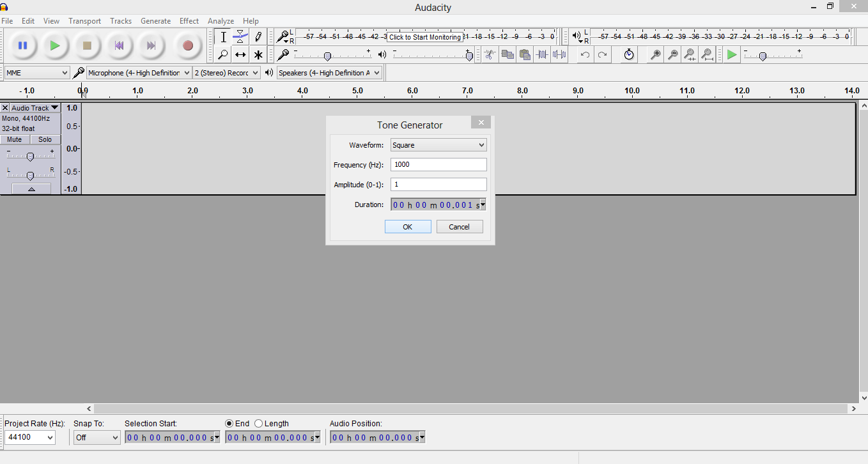Click the Amplitude (0-1) input field
Viewport: 868px width, 464px height.
point(438,185)
